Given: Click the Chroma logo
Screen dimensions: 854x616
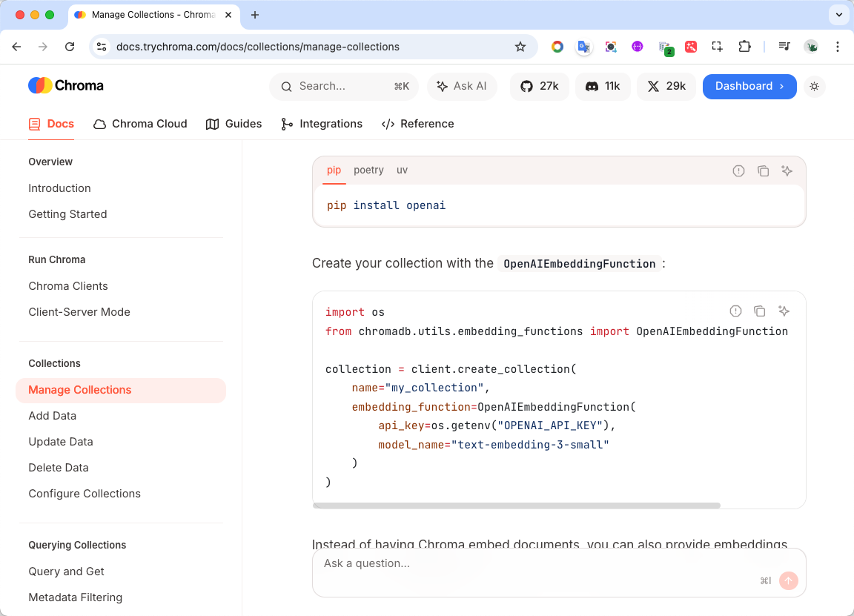Looking at the screenshot, I should point(66,85).
